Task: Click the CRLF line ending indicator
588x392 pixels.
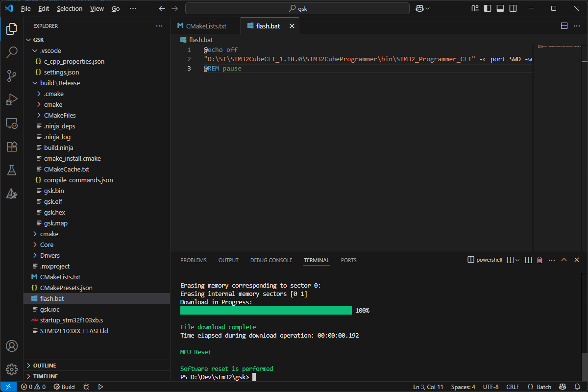Action: pyautogui.click(x=513, y=387)
